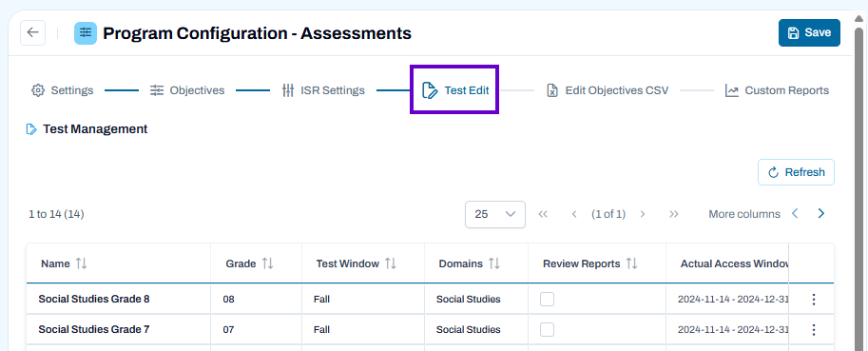Sort table by Test Window column
Screen dimensions: 868x351
[391, 264]
